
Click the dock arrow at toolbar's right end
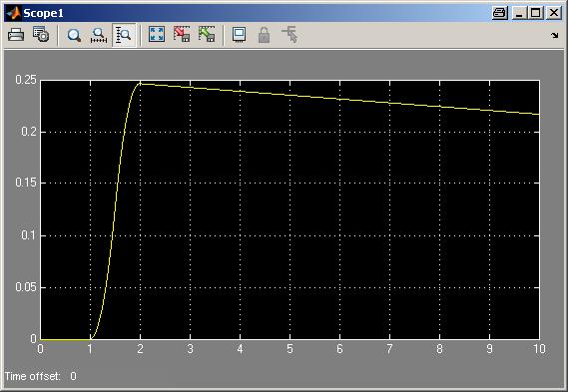tap(555, 35)
